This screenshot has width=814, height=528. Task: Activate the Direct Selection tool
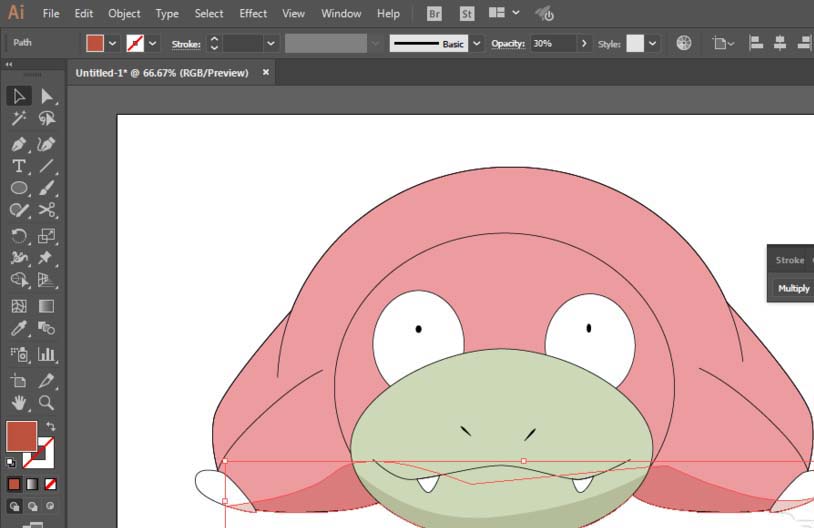tap(46, 96)
